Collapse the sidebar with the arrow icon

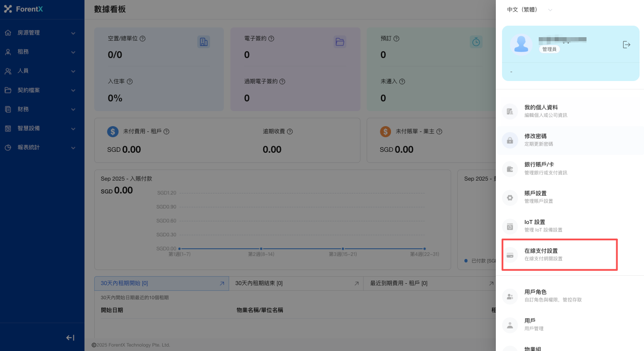coord(70,338)
